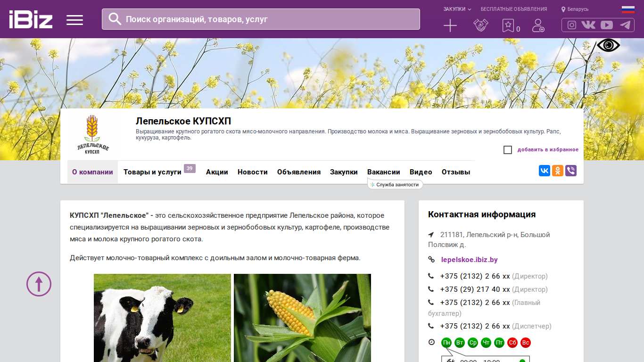644x362 pixels.
Task: Click the Лепельское КУПСХП company logo
Action: pyautogui.click(x=93, y=134)
